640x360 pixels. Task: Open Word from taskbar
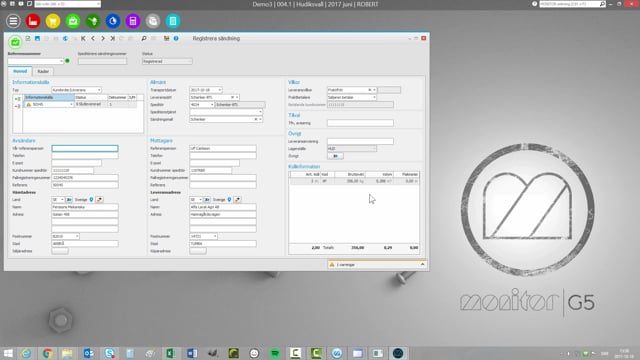point(192,353)
